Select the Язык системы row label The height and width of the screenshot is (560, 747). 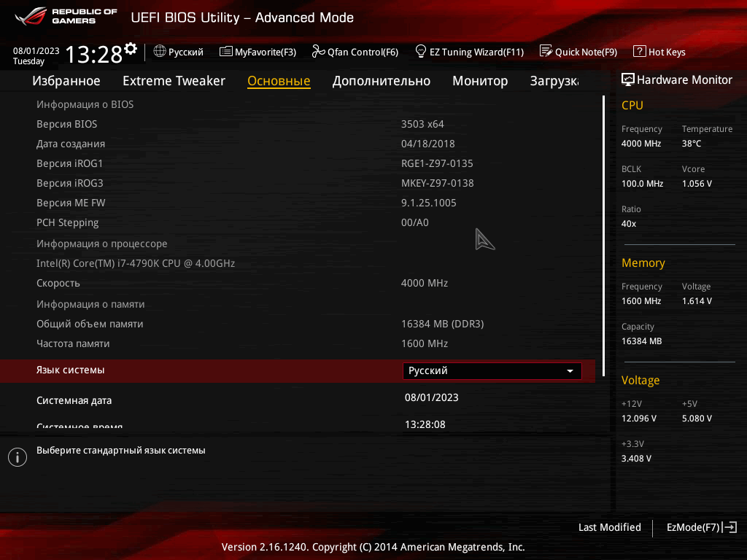(x=71, y=370)
